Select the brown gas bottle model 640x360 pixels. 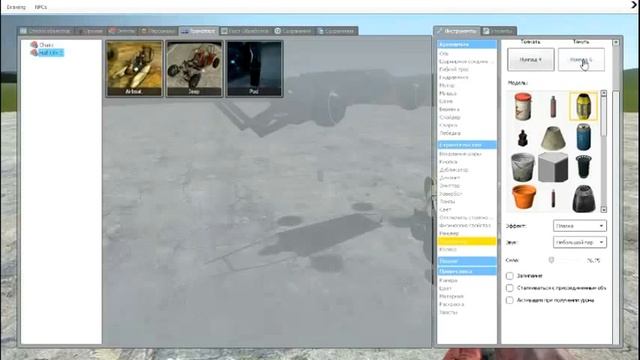(553, 106)
